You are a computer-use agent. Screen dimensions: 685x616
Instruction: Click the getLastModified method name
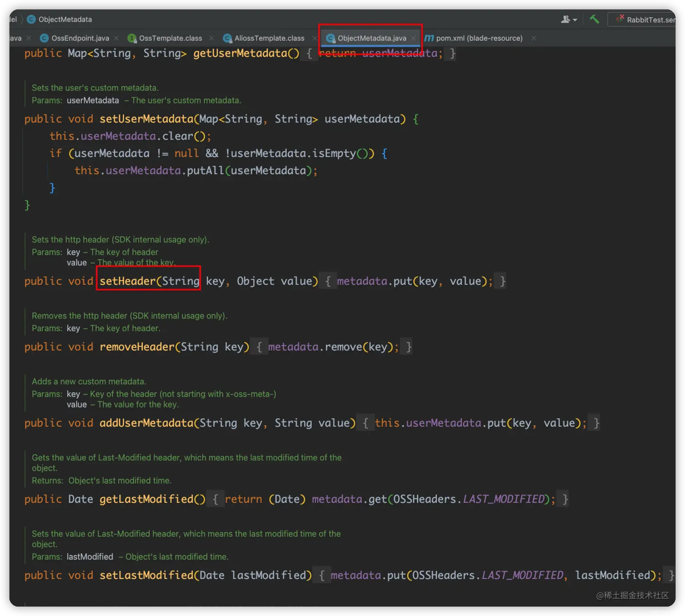(x=146, y=500)
